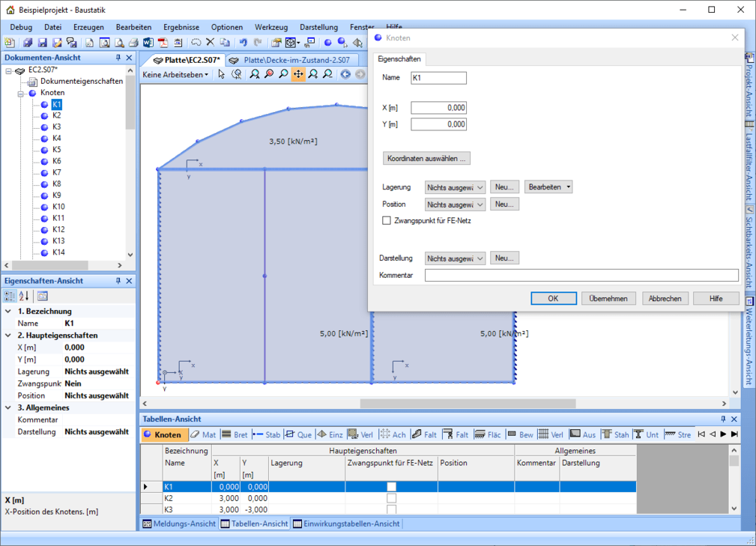Sort properties alphabetically with A-Z icon
Screen dimensions: 756x546
click(x=24, y=296)
